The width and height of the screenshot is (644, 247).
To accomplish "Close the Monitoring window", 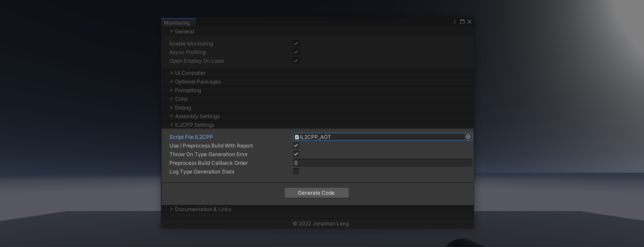I will point(469,22).
